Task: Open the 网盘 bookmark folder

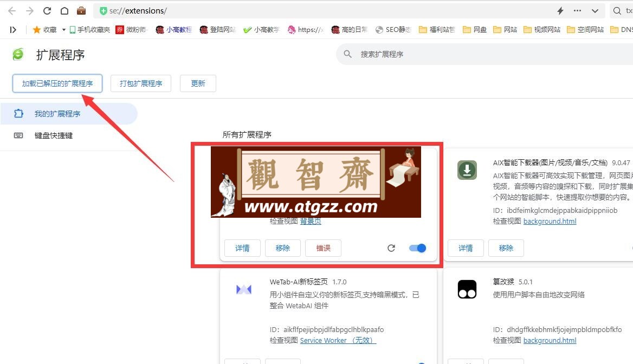Action: pos(475,29)
